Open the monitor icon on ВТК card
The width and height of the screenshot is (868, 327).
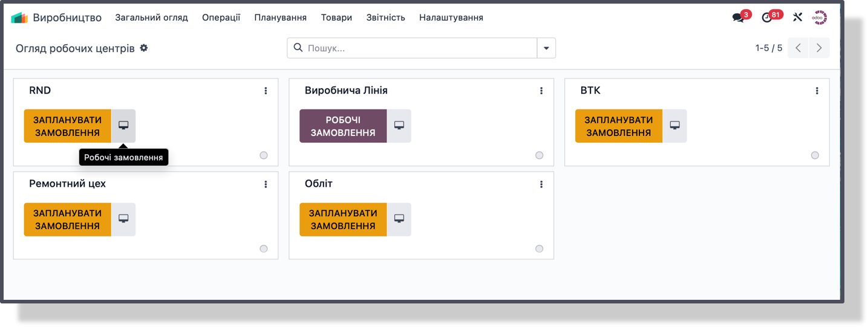coord(675,126)
